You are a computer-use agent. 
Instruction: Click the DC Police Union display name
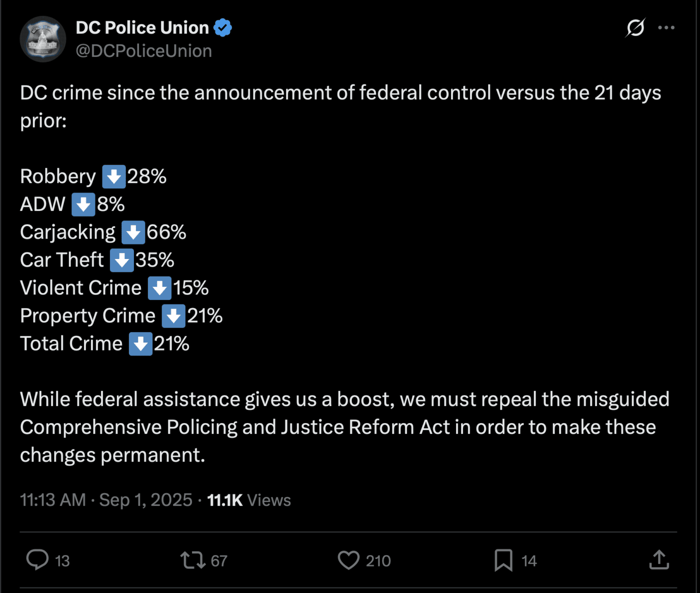coord(142,28)
